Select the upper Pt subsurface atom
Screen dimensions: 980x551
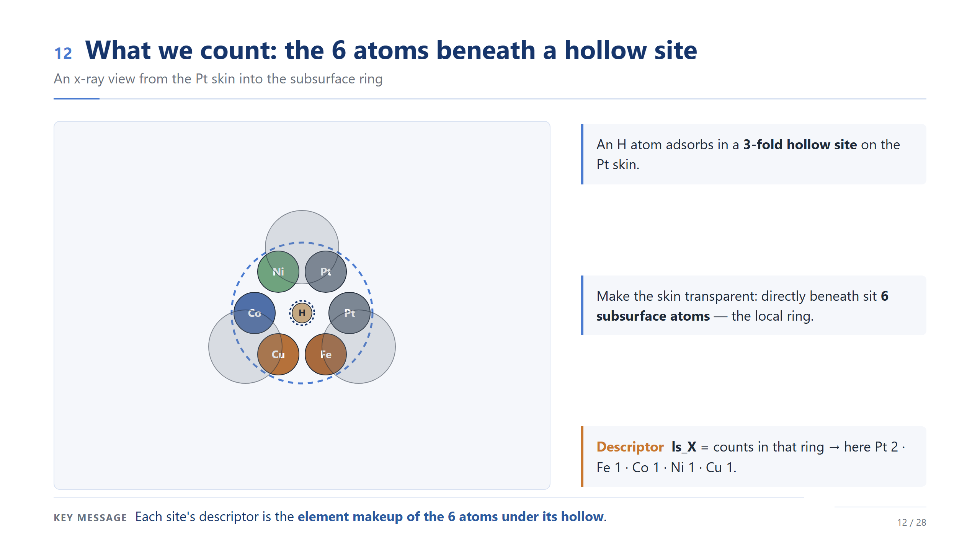point(326,272)
